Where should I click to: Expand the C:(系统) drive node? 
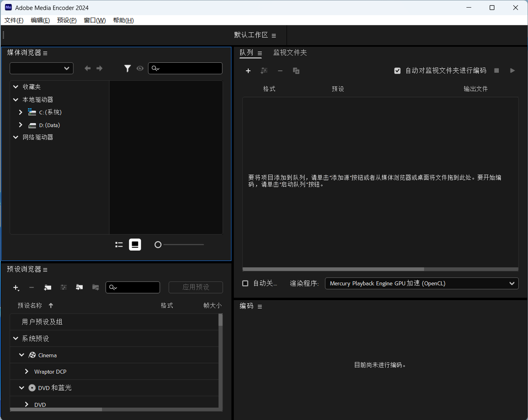(20, 112)
